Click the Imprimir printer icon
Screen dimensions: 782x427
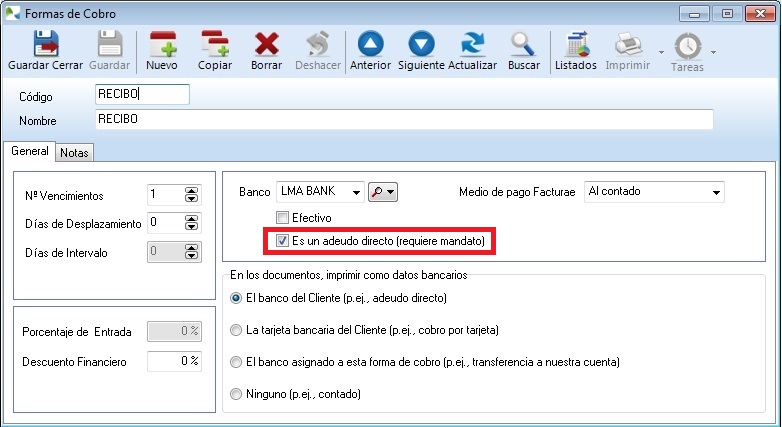628,44
